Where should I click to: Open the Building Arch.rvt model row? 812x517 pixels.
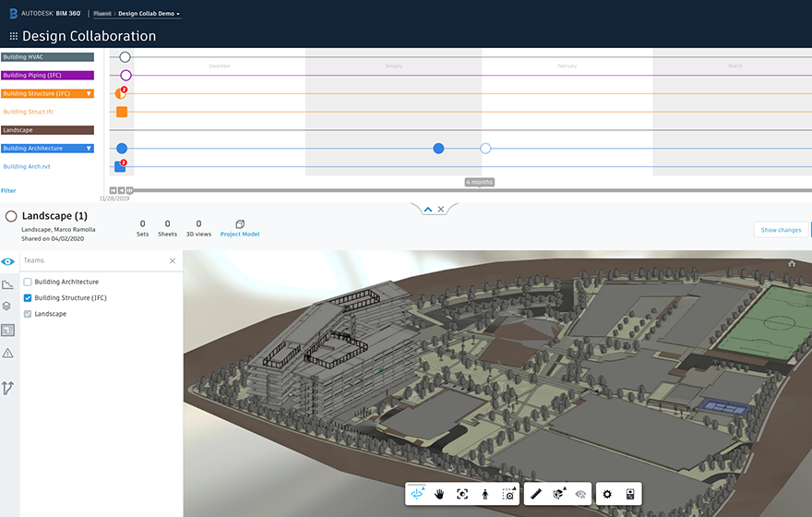click(x=27, y=167)
